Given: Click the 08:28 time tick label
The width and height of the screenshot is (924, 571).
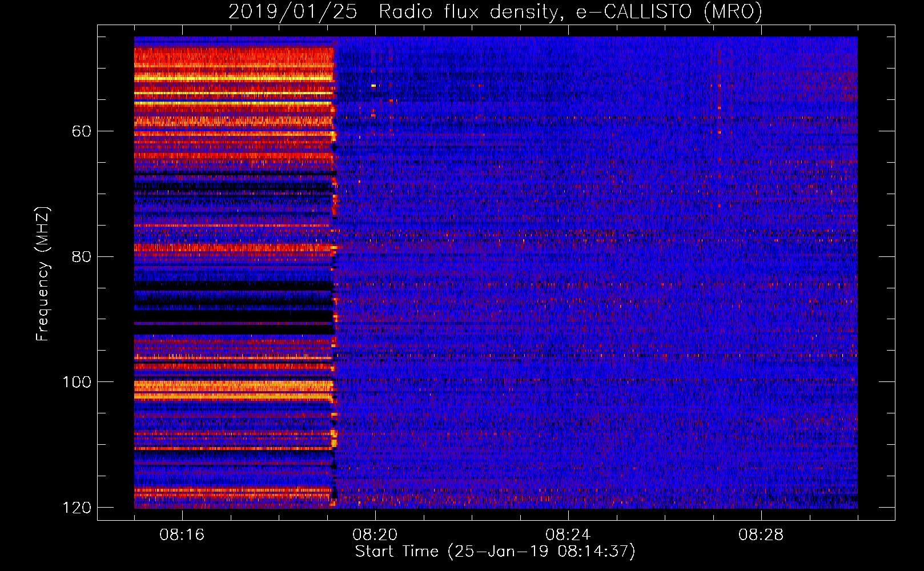Looking at the screenshot, I should pos(761,535).
